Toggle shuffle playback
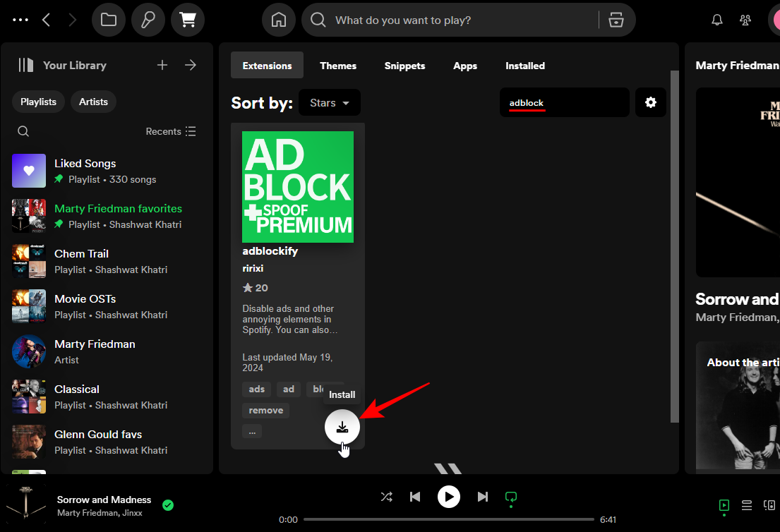 (x=387, y=497)
